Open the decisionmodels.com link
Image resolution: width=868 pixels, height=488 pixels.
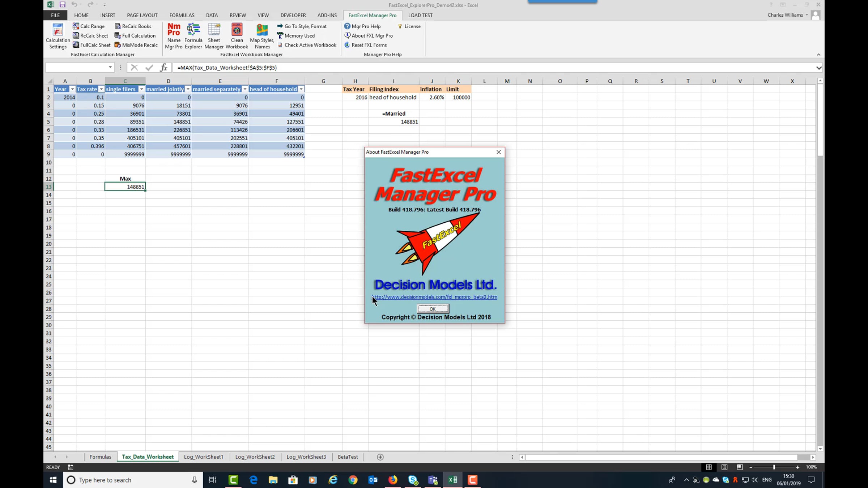click(435, 297)
